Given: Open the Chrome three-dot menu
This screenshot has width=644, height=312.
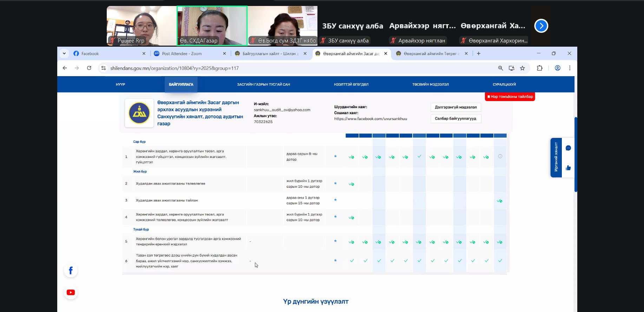Looking at the screenshot, I should pyautogui.click(x=570, y=68).
